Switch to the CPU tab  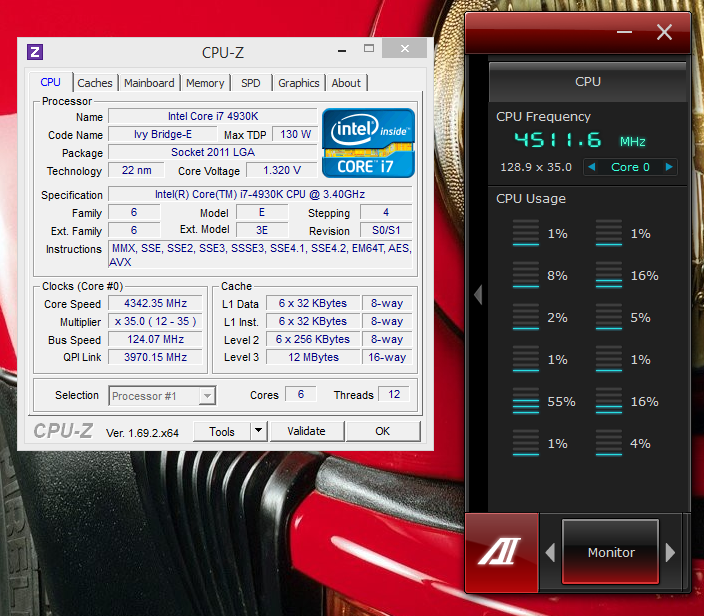point(50,82)
